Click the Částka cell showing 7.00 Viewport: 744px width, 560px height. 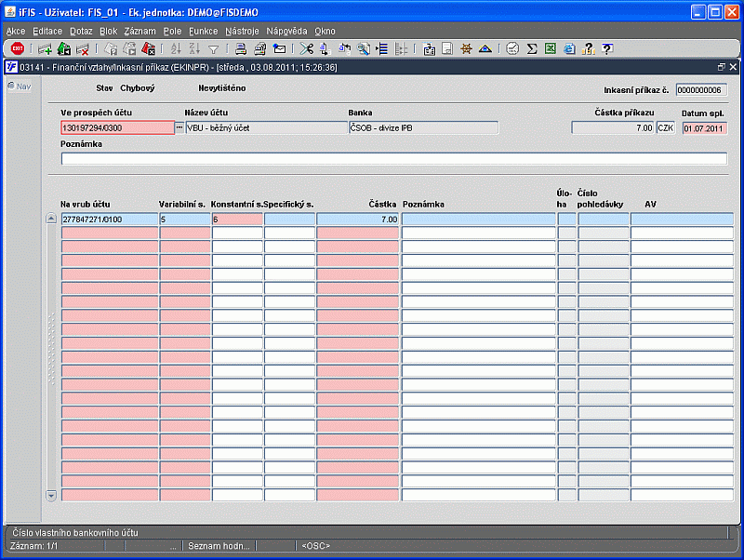click(358, 220)
